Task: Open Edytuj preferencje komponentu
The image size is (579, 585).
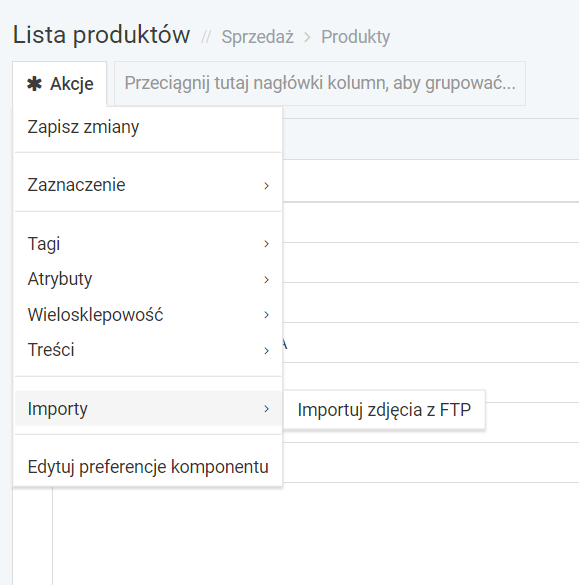Action: tap(148, 467)
